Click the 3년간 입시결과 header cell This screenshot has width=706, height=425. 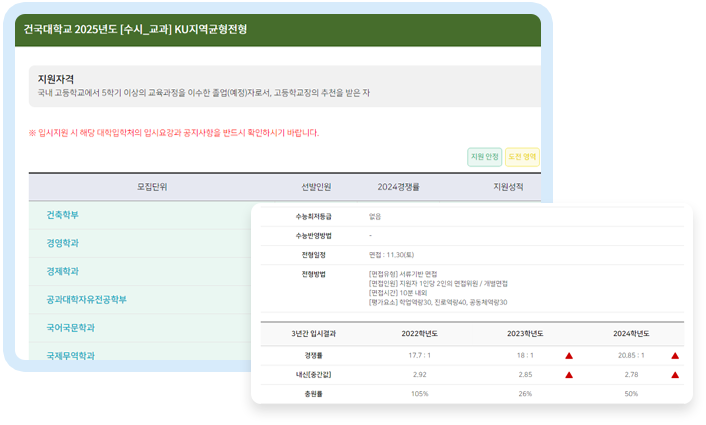(x=313, y=334)
